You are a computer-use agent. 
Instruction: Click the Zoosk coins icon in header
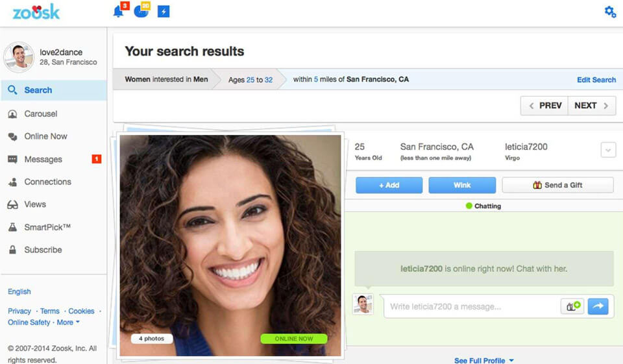141,11
